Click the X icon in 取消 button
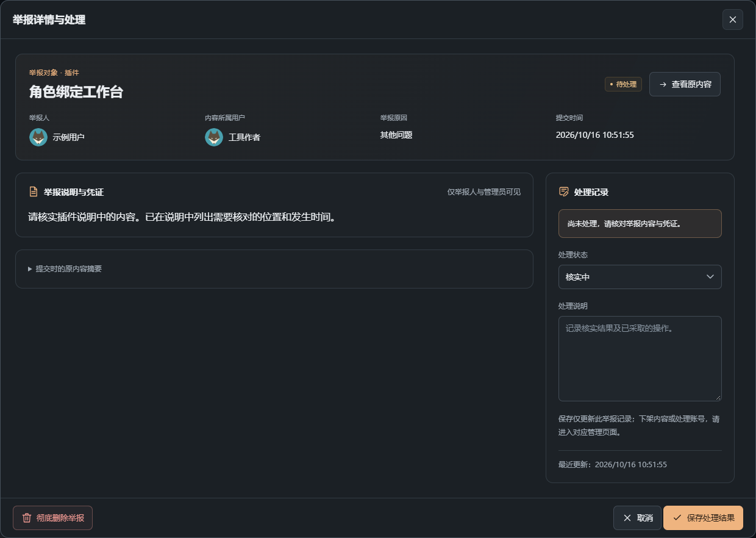Screen dimensions: 756x538 pyautogui.click(x=627, y=518)
